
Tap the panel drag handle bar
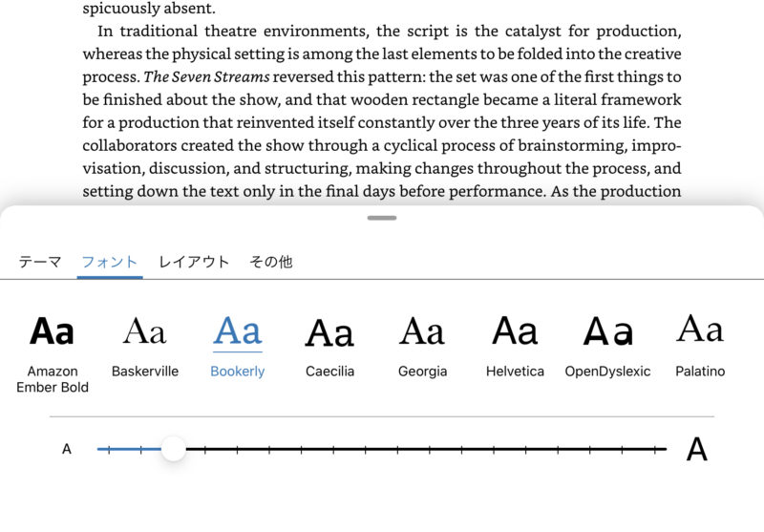382,218
